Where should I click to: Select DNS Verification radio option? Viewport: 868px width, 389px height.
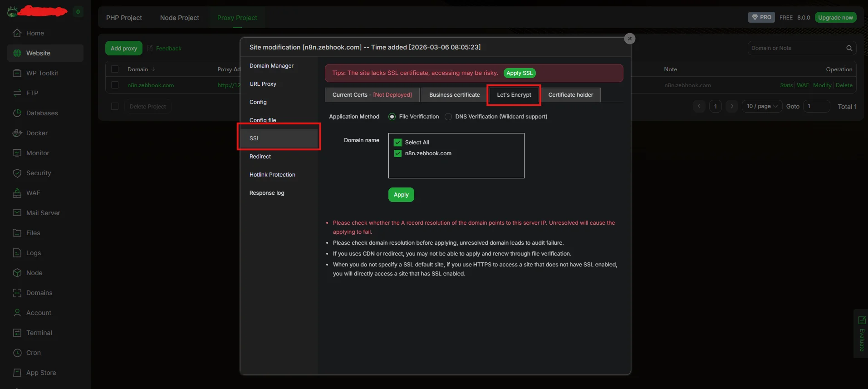click(x=448, y=117)
